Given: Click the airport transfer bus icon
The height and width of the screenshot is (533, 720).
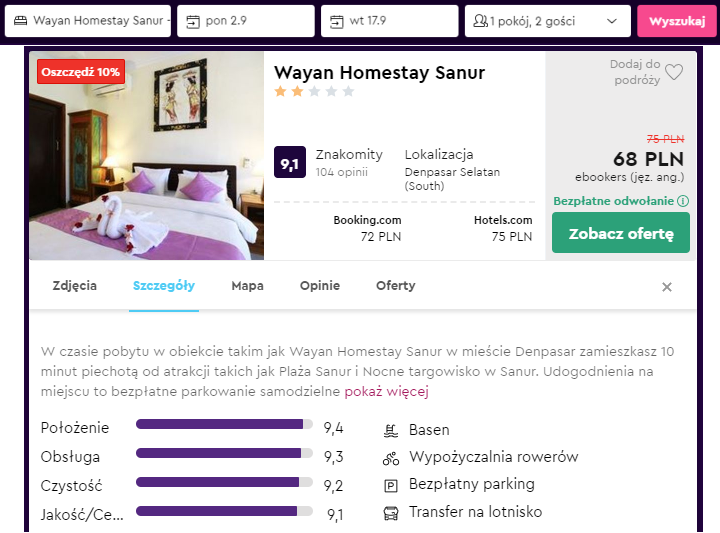Looking at the screenshot, I should (x=391, y=513).
